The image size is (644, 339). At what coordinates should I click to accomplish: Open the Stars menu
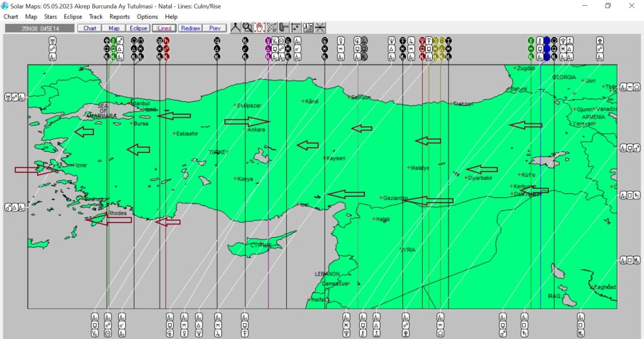(50, 16)
